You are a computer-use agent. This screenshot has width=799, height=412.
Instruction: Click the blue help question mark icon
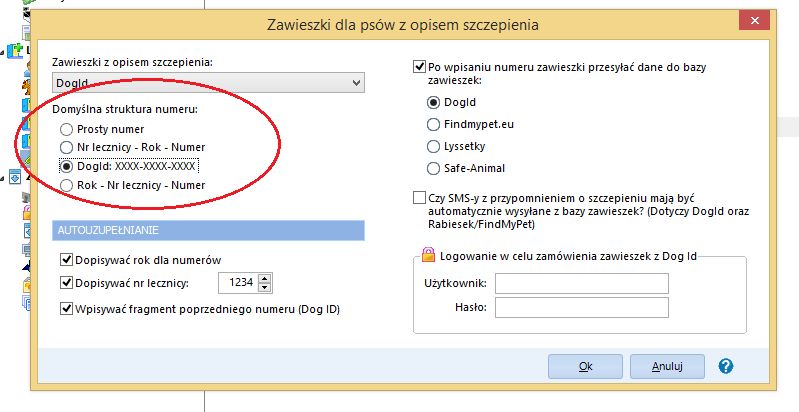click(x=725, y=366)
